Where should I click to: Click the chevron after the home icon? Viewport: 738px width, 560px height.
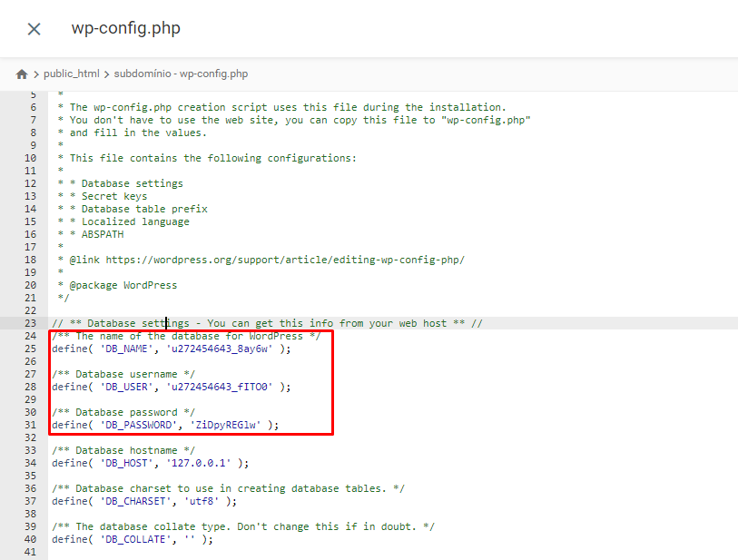pos(35,74)
